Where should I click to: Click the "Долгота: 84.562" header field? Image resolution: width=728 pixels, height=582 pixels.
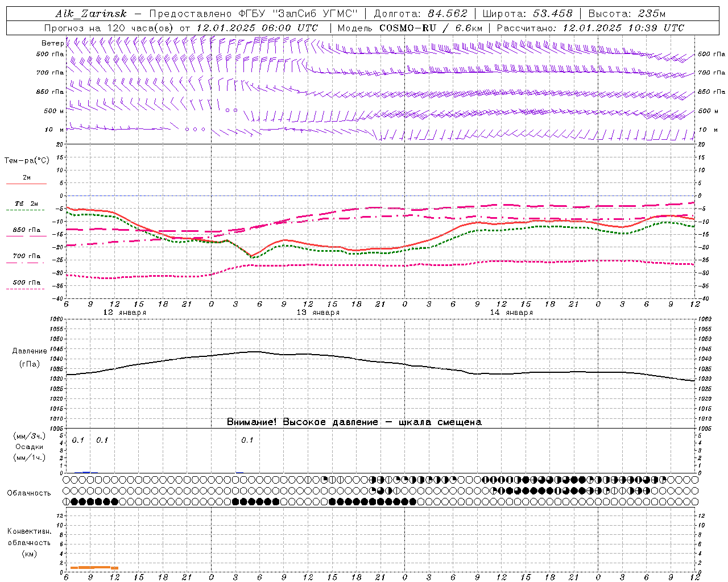click(420, 14)
